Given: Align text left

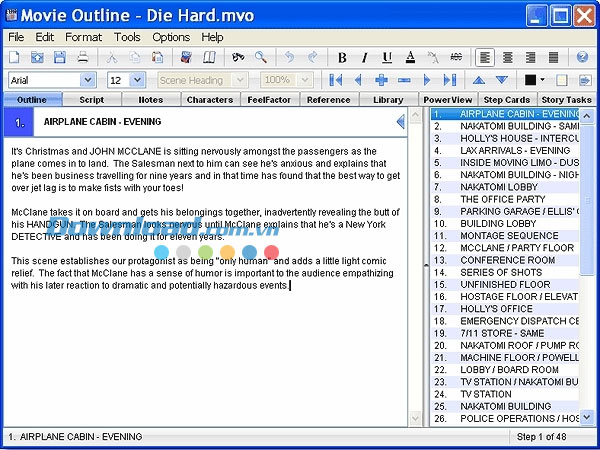Looking at the screenshot, I should click(x=485, y=57).
